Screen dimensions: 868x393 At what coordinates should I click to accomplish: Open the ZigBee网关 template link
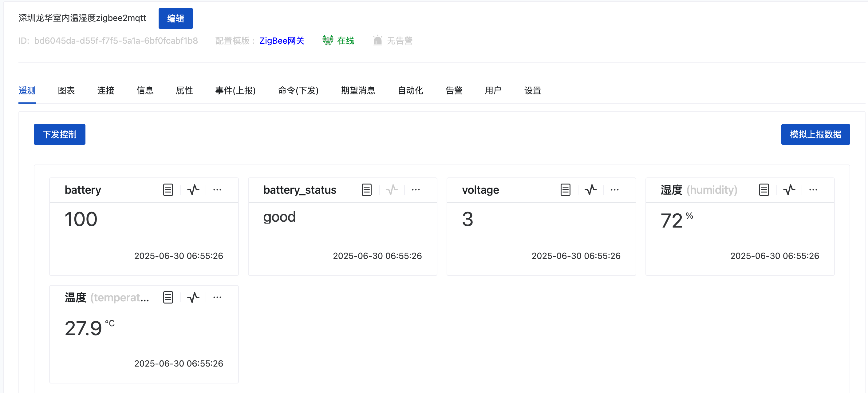pos(282,41)
